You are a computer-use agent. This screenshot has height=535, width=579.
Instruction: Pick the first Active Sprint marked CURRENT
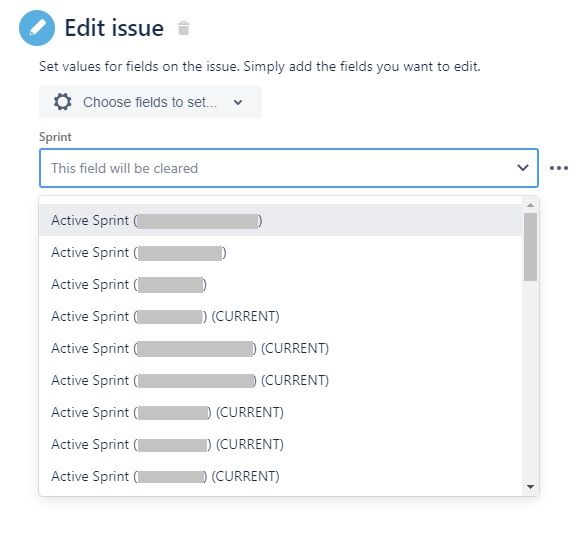point(281,316)
